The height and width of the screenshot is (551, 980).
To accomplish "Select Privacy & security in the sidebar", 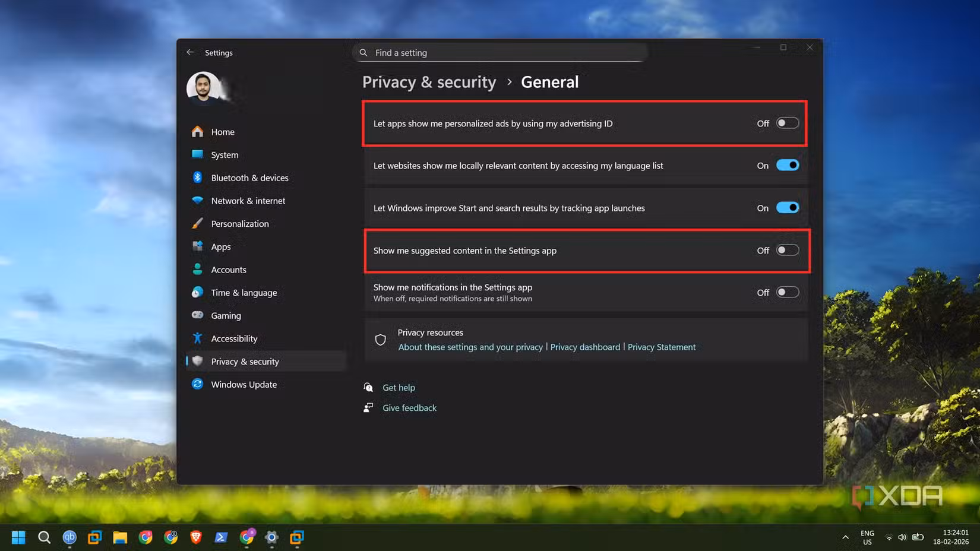I will (265, 361).
